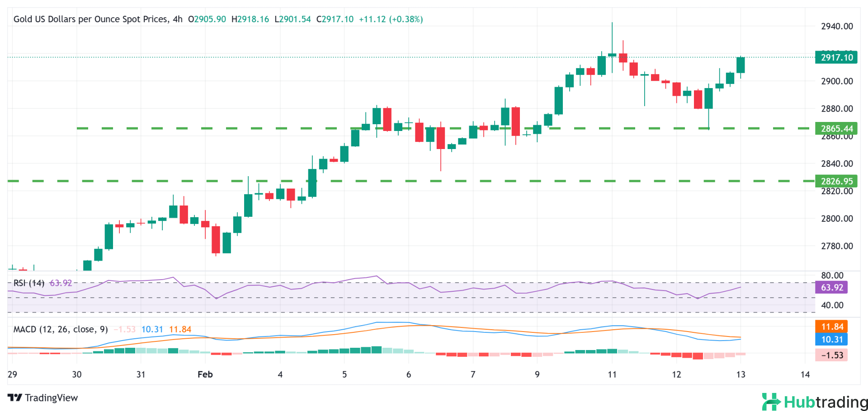Screen dimensions: 868x411
Task: Select the pink histogram tag -1.53
Action: [x=831, y=355]
